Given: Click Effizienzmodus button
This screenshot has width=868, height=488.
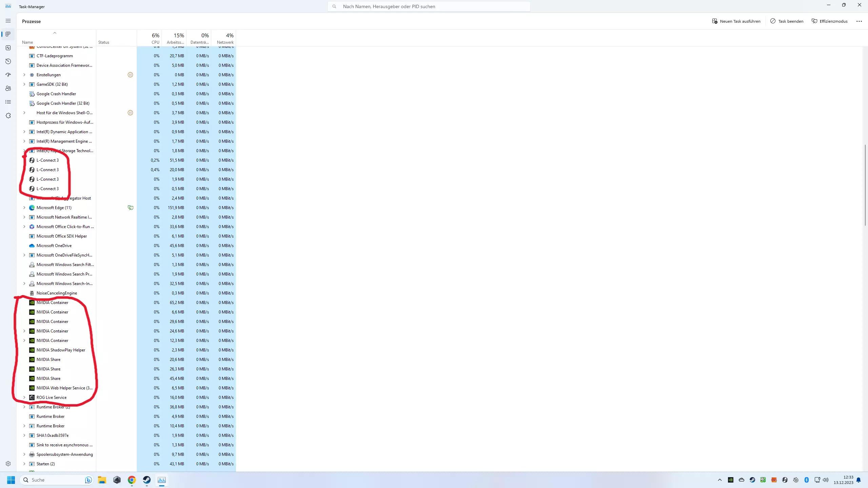Looking at the screenshot, I should [829, 21].
